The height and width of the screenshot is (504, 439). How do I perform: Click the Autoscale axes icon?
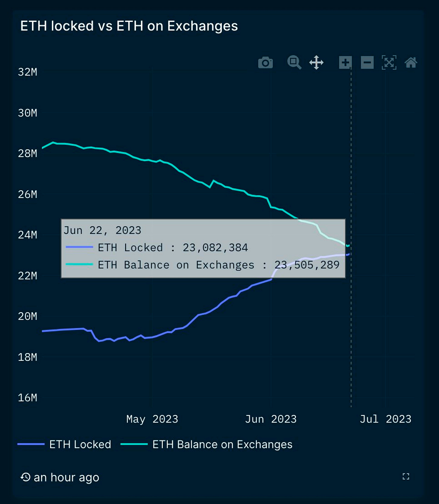tap(389, 62)
